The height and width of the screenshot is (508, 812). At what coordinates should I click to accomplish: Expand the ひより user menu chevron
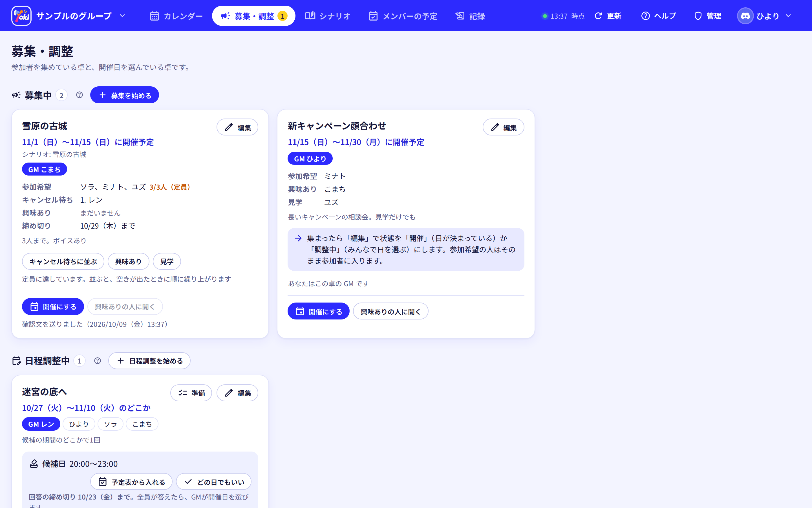coord(789,16)
